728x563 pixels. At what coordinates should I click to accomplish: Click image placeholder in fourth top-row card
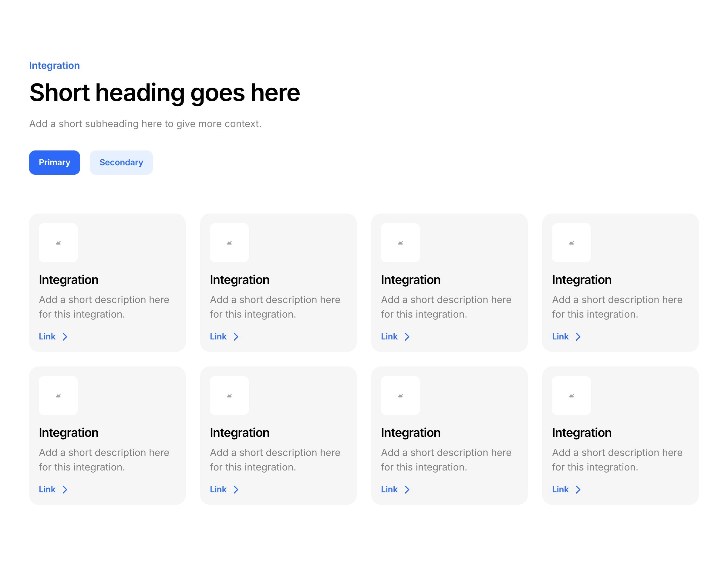571,243
